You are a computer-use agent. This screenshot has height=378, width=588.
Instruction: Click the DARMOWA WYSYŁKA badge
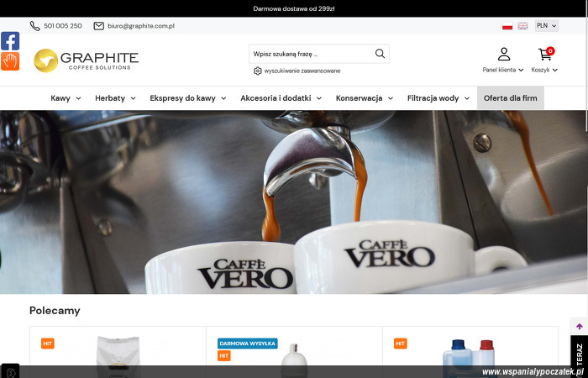tap(248, 343)
